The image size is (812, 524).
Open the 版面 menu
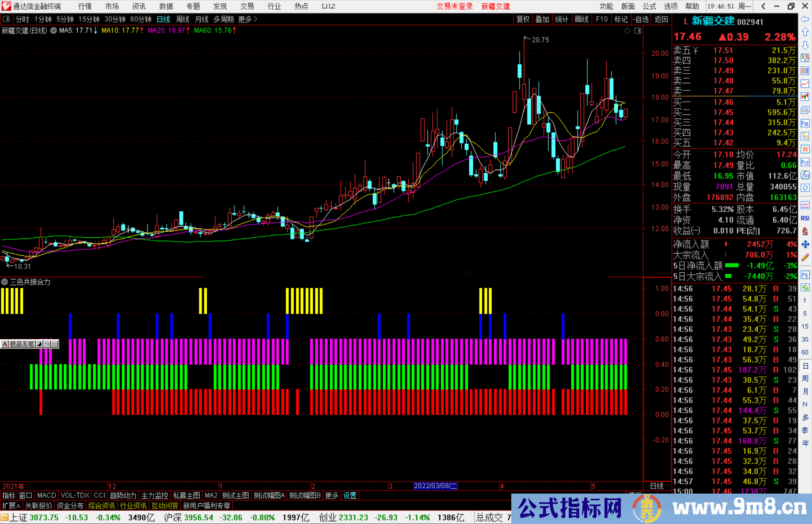pos(628,6)
